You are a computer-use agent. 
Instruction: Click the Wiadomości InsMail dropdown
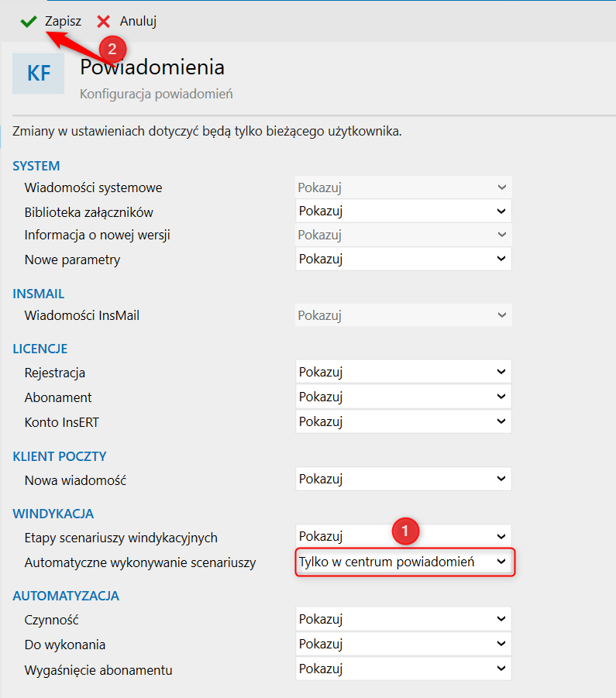tap(403, 315)
